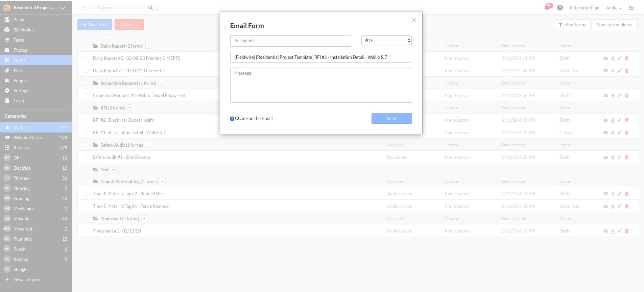Select the RFI #2 row checkbox

(x=86, y=120)
